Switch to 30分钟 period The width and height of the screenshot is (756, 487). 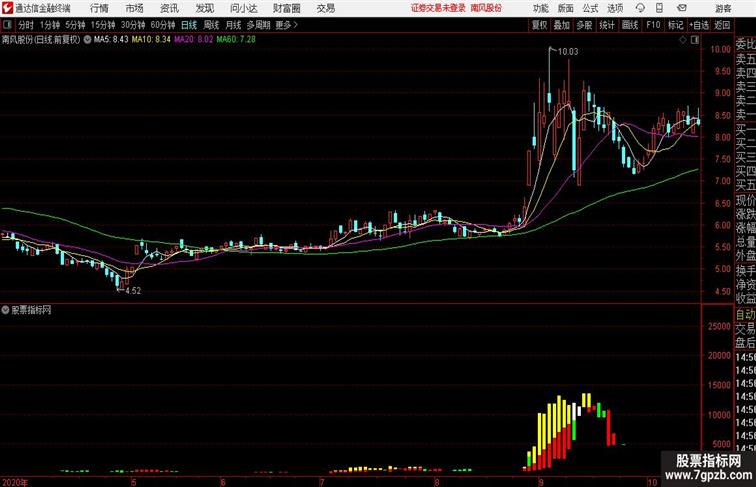click(133, 25)
